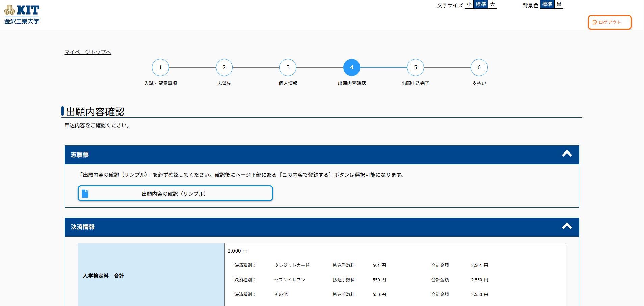Go to step 3 個人情報 circle
The height and width of the screenshot is (306, 644).
pos(288,67)
